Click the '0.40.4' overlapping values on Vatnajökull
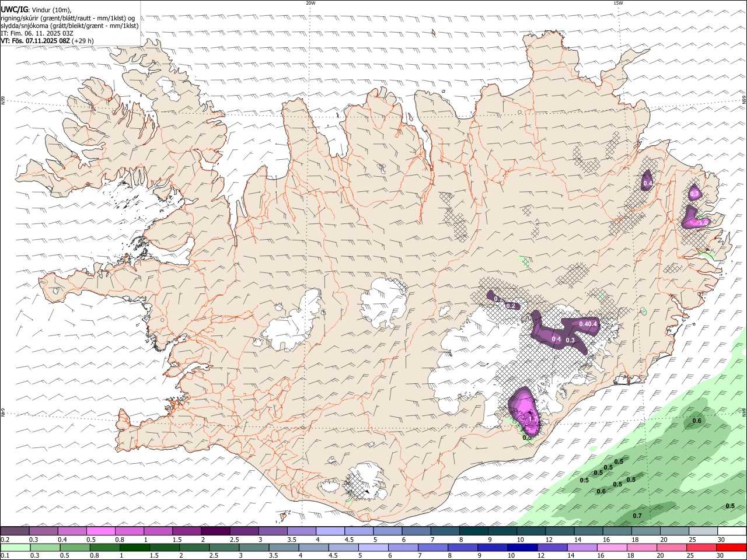Image resolution: width=747 pixels, height=560 pixels. [588, 324]
